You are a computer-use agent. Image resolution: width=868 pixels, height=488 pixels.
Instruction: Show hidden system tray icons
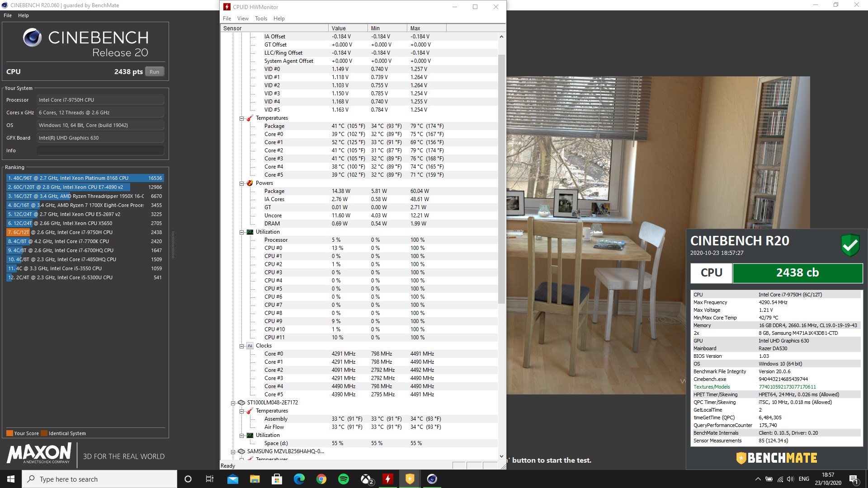pos(758,479)
